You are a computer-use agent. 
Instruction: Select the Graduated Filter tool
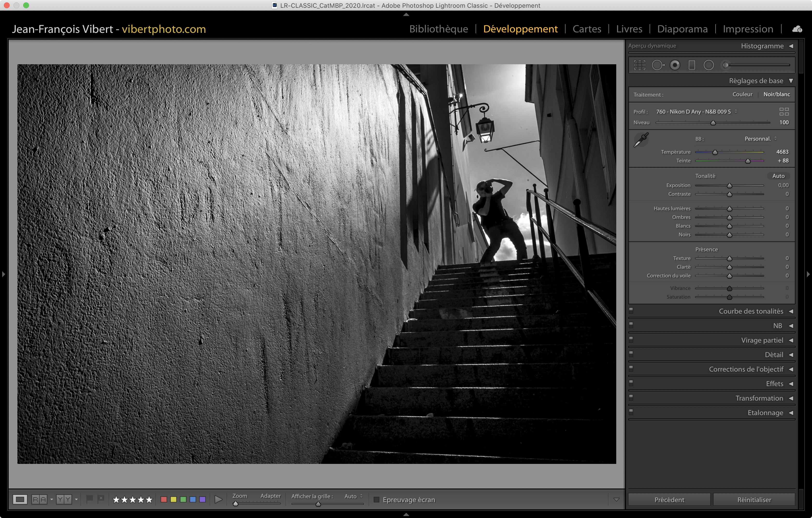click(x=692, y=65)
